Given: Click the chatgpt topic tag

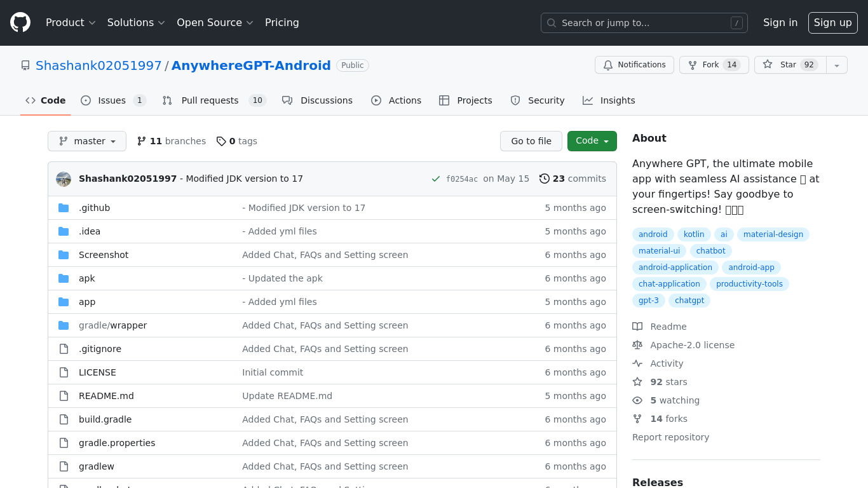Looking at the screenshot, I should [x=689, y=301].
